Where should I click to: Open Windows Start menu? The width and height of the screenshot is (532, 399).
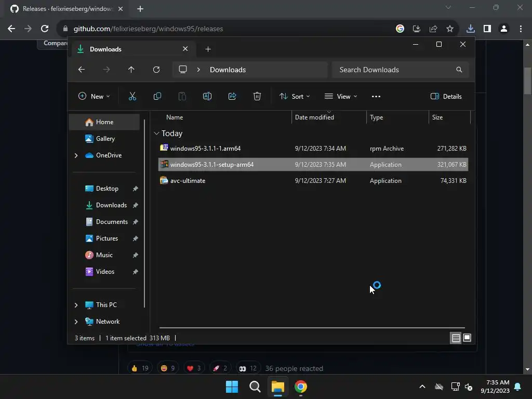coord(232,387)
